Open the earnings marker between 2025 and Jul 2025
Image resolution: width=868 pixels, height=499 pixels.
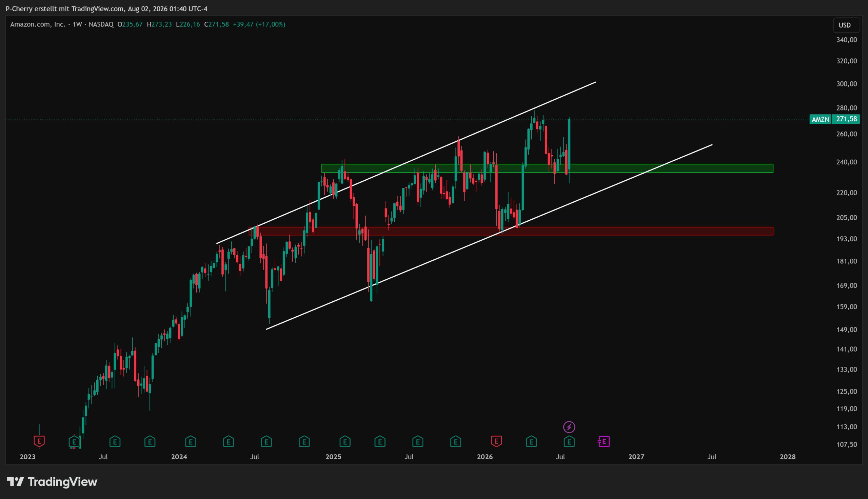coord(380,441)
